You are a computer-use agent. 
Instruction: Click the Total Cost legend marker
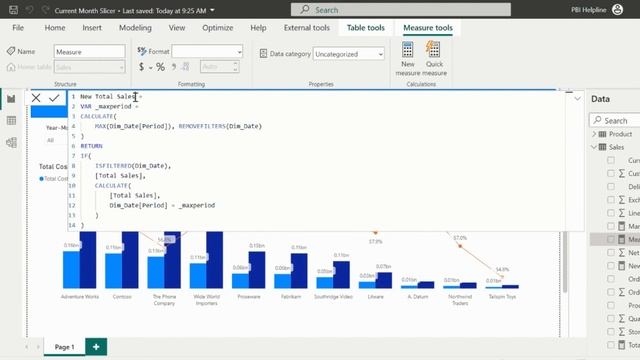(41, 178)
